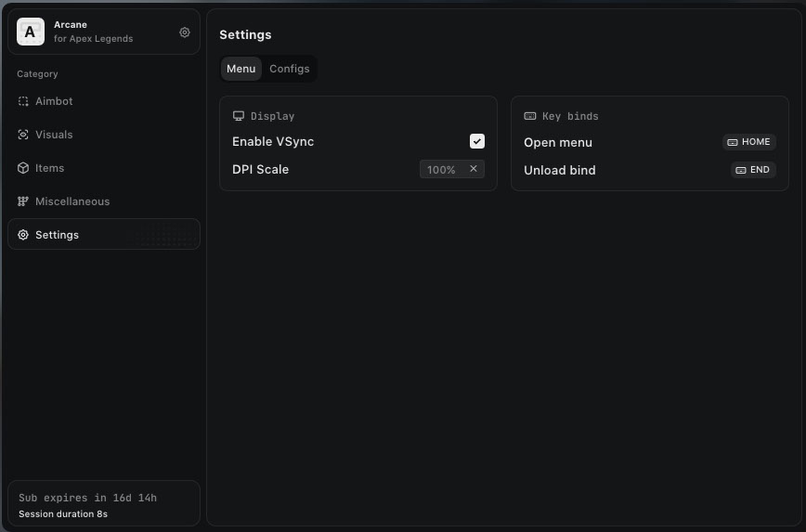
Task: Click the monitor icon beside Display
Action: click(x=239, y=116)
